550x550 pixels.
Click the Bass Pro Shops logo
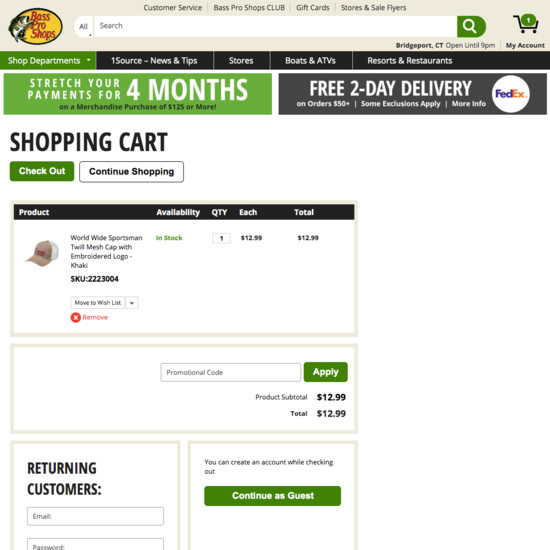coord(35,26)
